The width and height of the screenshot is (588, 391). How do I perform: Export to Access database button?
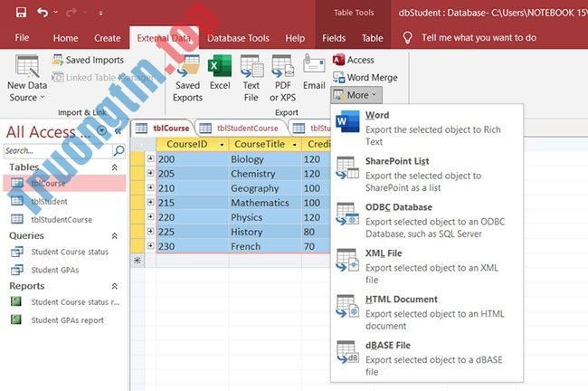click(x=353, y=60)
